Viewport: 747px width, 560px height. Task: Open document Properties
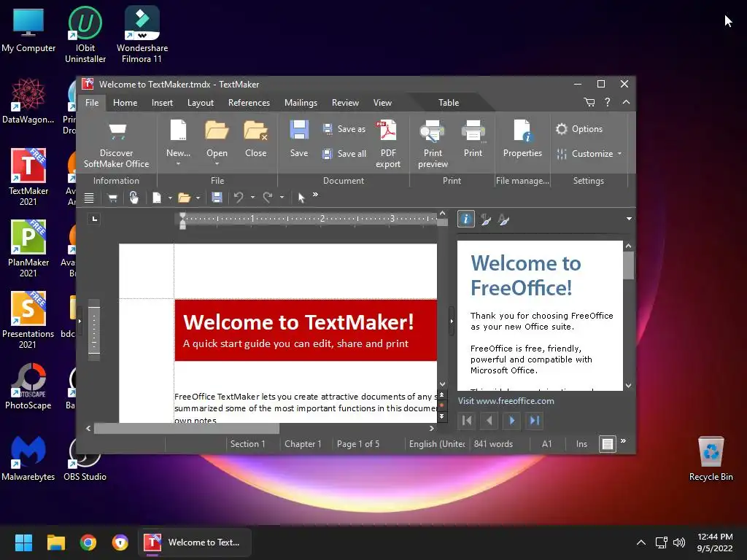coord(522,139)
